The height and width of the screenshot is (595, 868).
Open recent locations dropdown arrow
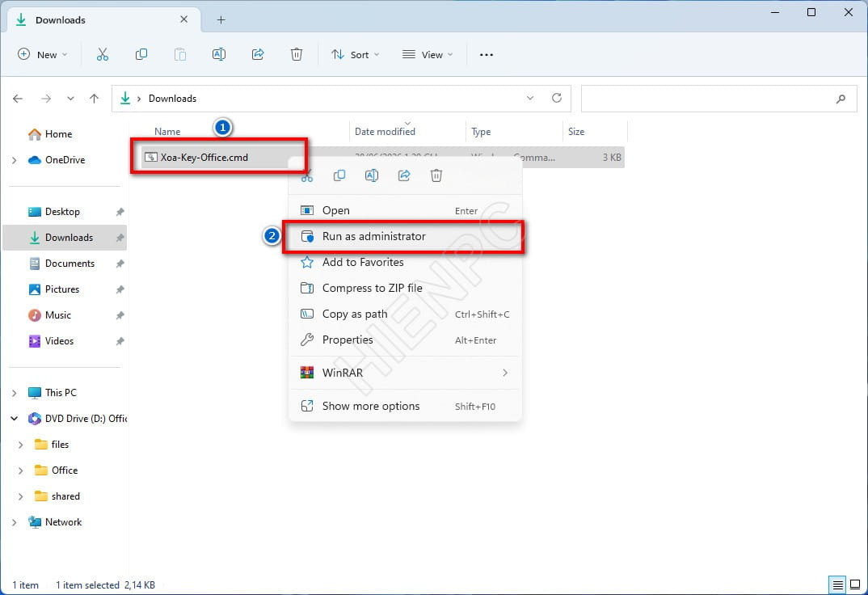(x=70, y=99)
